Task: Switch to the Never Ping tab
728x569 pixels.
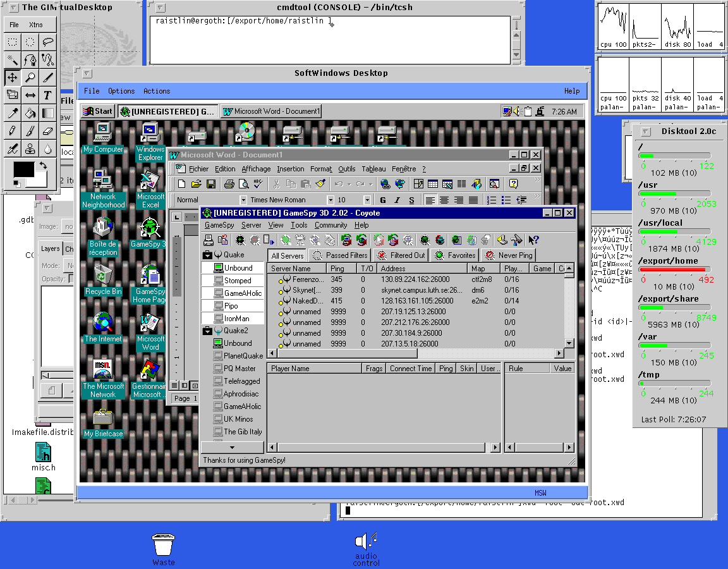Action: click(508, 255)
